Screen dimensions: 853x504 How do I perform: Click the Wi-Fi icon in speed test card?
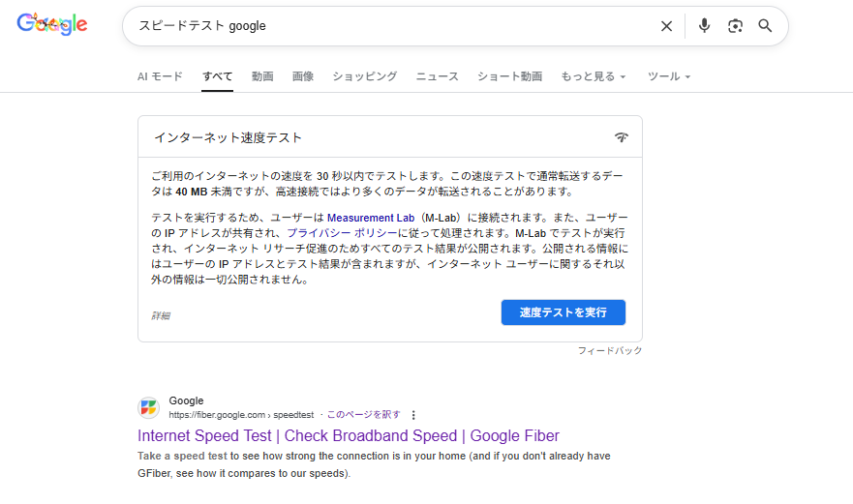(622, 137)
